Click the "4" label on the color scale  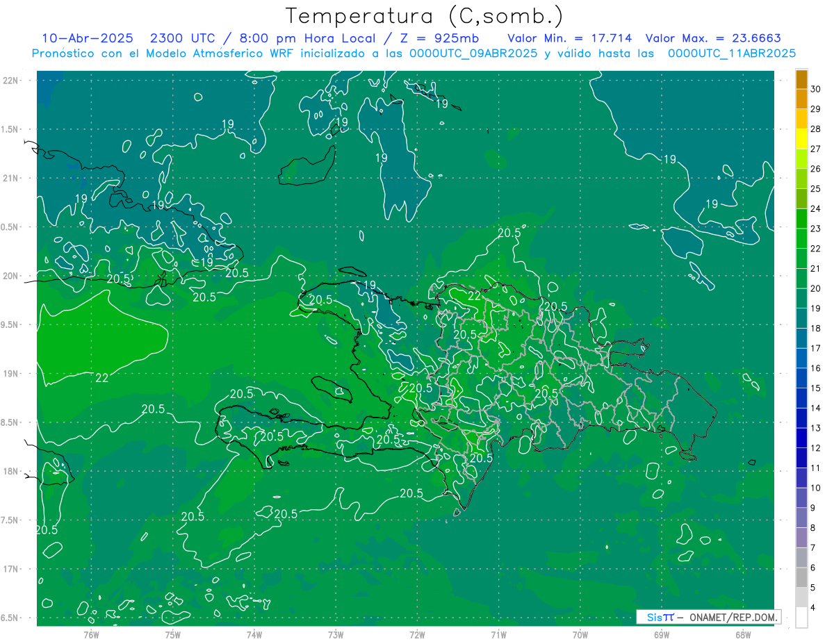pos(813,607)
